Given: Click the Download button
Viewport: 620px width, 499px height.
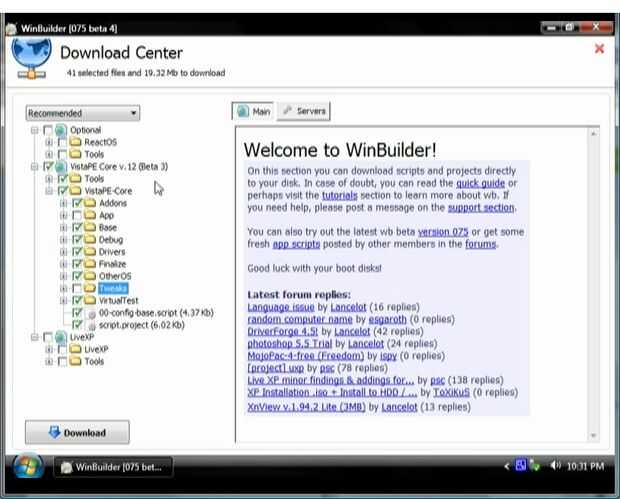Looking at the screenshot, I should pyautogui.click(x=77, y=432).
